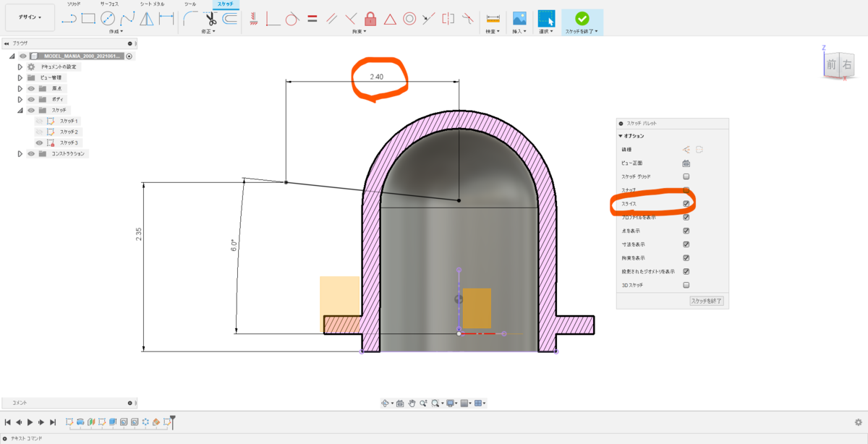Select the Fillet modify tool

click(x=190, y=19)
